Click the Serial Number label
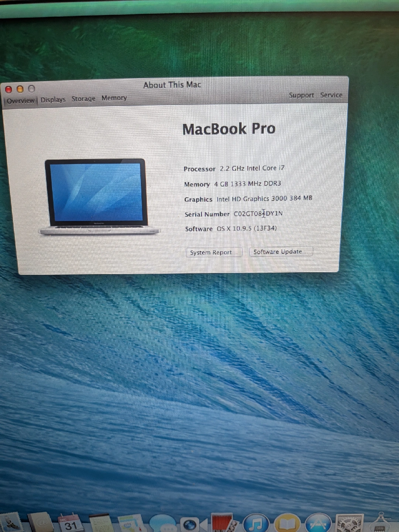The width and height of the screenshot is (399, 532). pos(207,214)
